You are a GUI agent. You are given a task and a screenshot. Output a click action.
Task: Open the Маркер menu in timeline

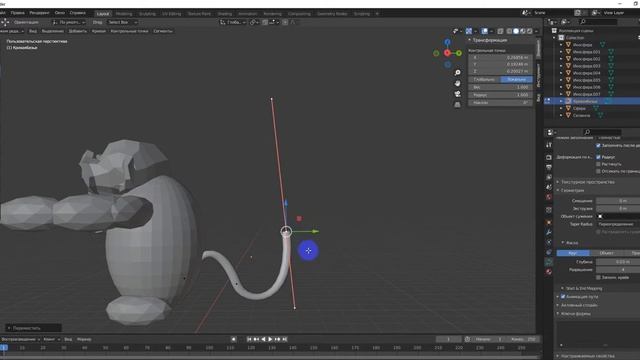pos(84,339)
